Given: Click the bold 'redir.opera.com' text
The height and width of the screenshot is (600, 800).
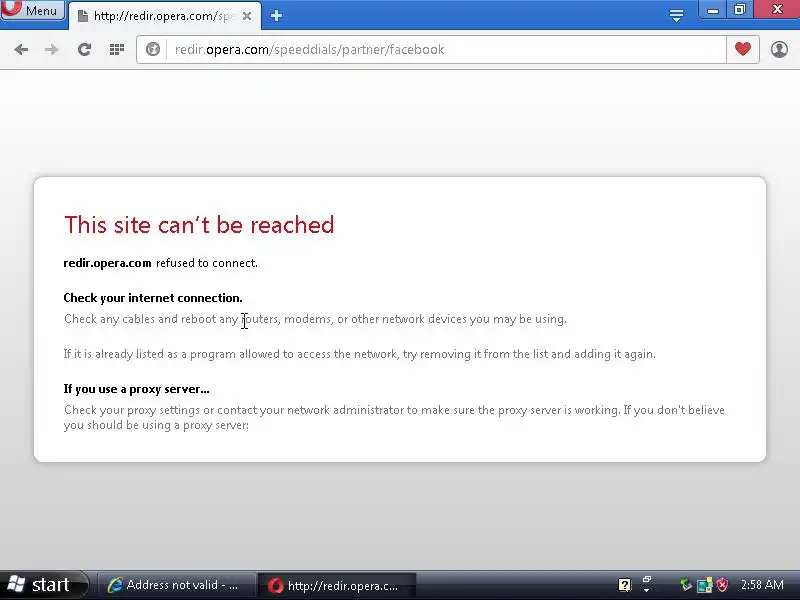Looking at the screenshot, I should coord(107,263).
